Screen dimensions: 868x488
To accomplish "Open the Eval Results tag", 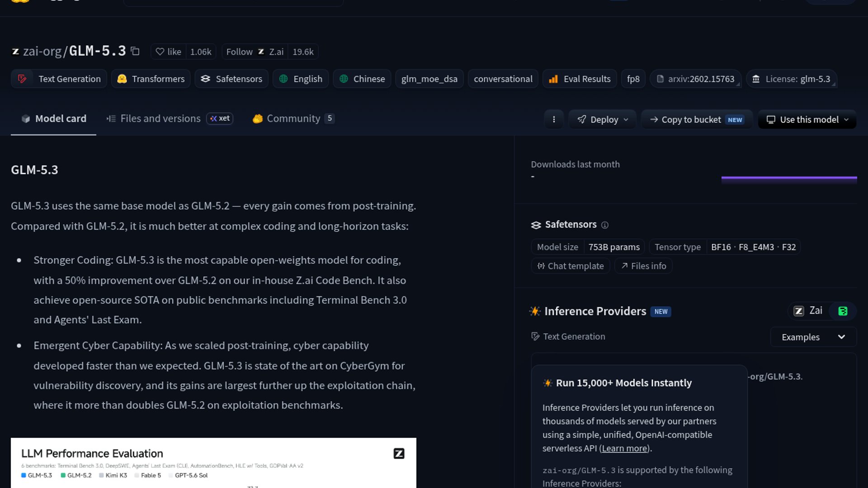I will tap(580, 79).
